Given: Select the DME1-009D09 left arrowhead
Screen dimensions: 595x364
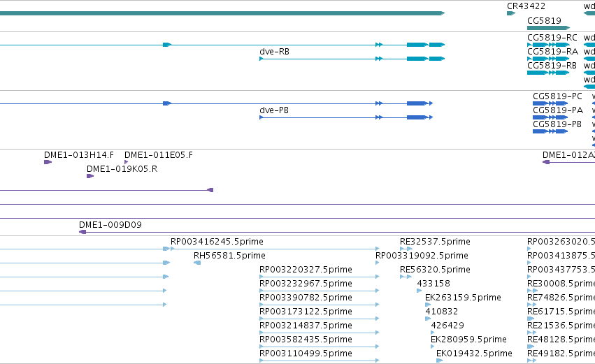Looking at the screenshot, I should click(x=83, y=232).
